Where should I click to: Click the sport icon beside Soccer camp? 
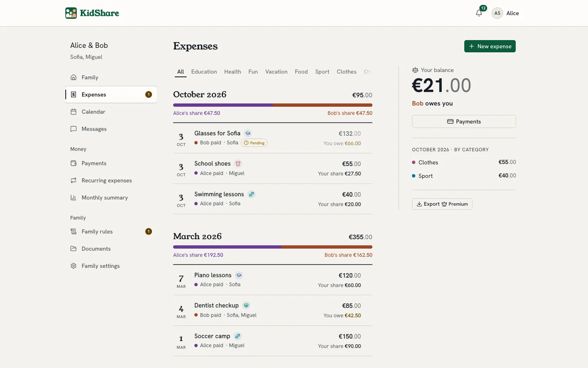[238, 336]
